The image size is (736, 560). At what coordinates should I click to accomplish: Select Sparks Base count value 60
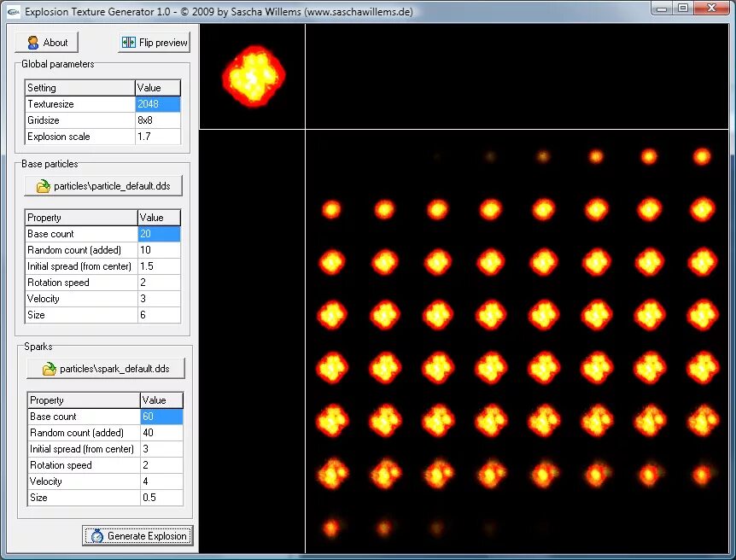[x=162, y=417]
